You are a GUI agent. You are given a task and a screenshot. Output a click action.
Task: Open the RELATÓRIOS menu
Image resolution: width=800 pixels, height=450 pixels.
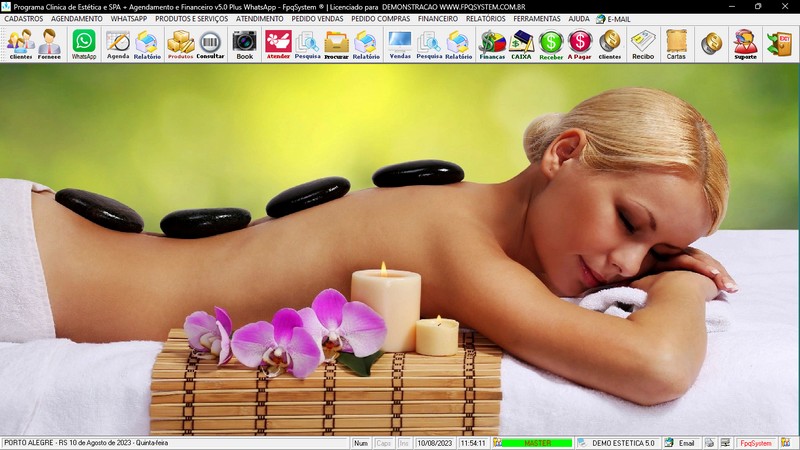click(x=486, y=18)
